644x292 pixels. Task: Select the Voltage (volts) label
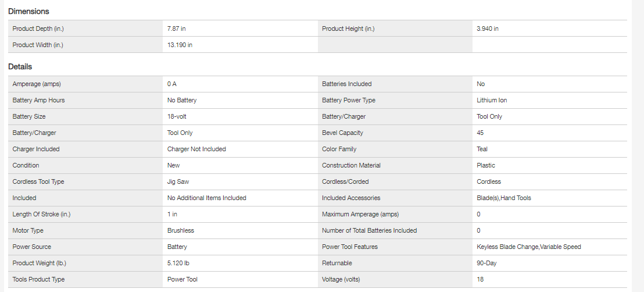coord(341,279)
